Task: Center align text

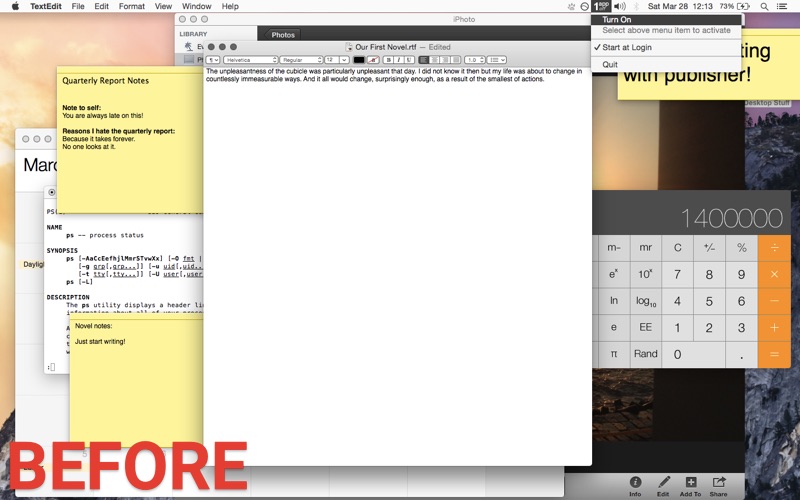Action: pyautogui.click(x=434, y=60)
